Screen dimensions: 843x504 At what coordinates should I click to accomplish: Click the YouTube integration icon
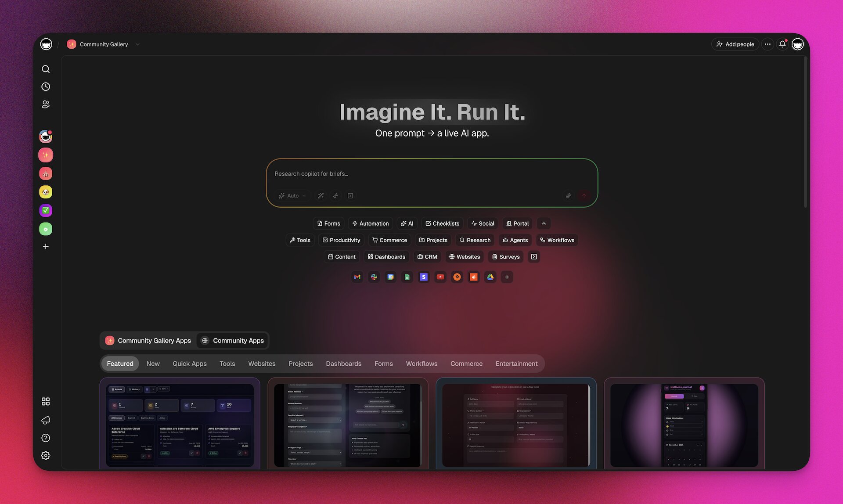(440, 277)
